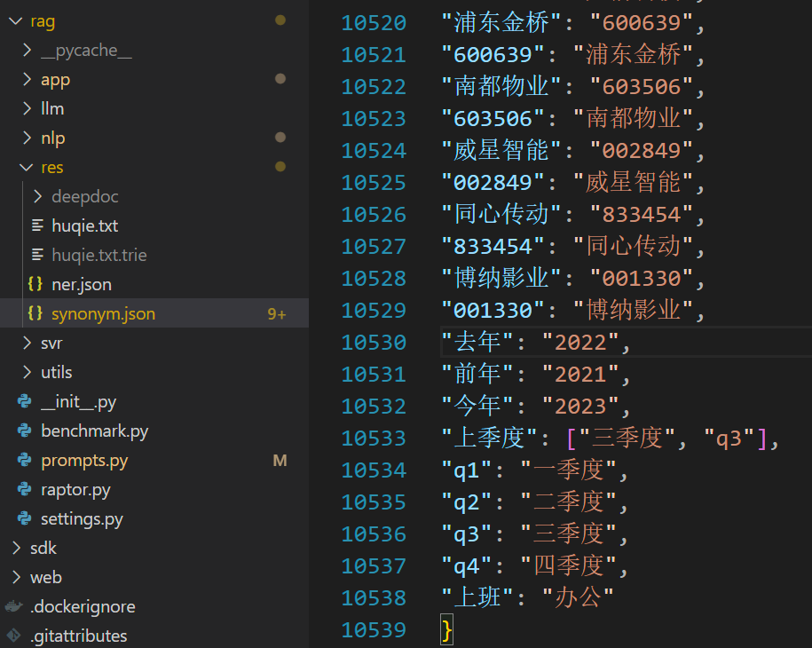The width and height of the screenshot is (812, 648).
Task: Click the rag folder modified dot
Action: click(x=280, y=20)
